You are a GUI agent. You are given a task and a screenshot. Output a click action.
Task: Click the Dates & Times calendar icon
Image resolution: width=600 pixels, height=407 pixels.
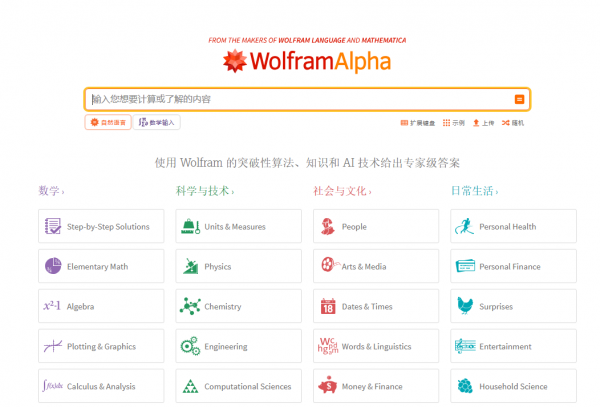tap(328, 306)
